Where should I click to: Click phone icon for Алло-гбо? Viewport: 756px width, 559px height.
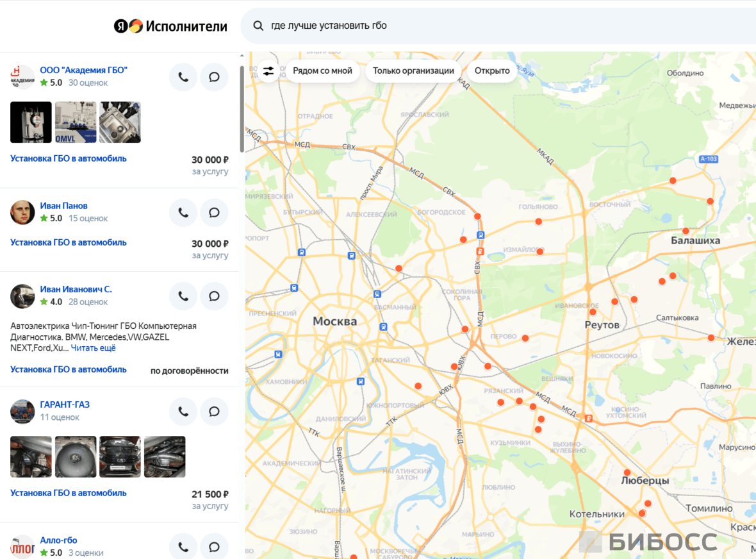183,547
